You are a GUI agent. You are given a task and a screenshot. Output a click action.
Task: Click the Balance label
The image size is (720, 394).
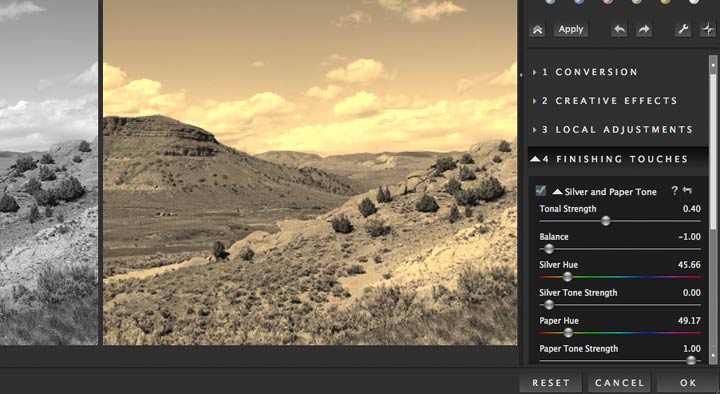click(554, 237)
